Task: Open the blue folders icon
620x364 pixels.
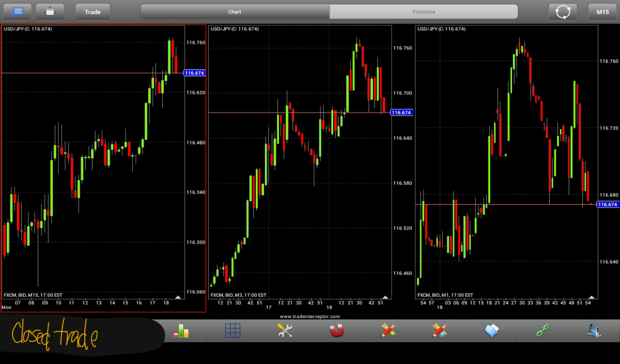Action: point(491,330)
